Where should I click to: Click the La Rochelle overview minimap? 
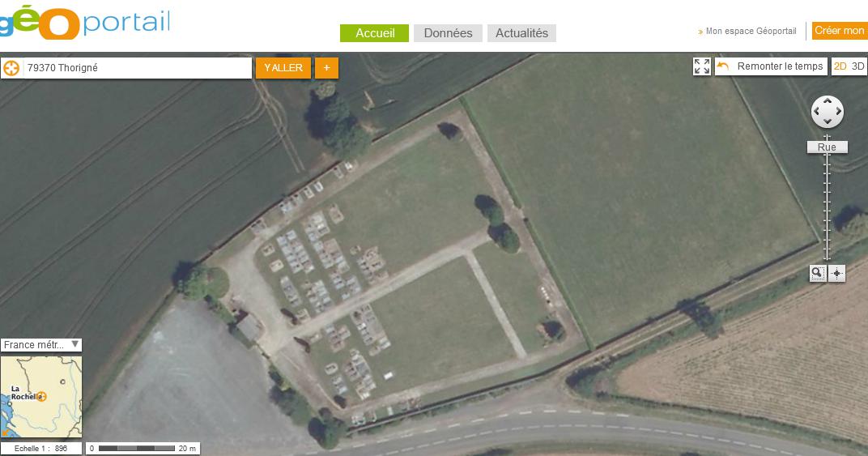click(x=41, y=397)
